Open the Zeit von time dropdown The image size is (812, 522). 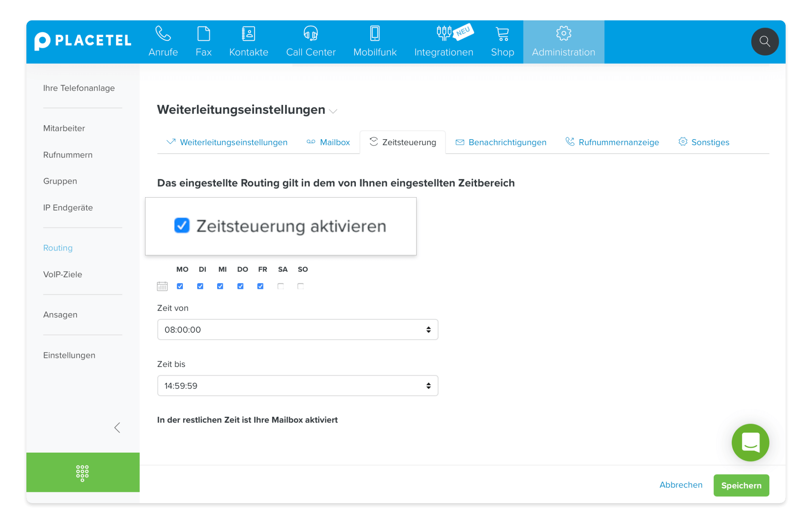pos(297,329)
